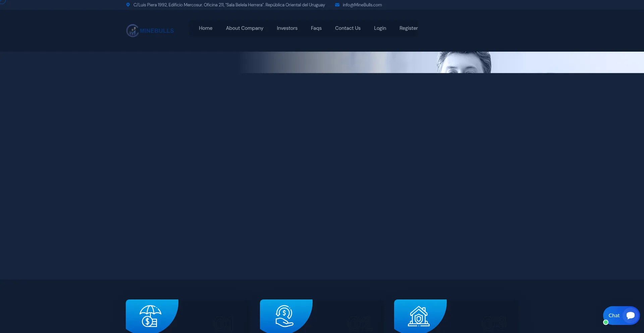
Task: Click the MINEBULLS brand name text
Action: click(x=156, y=31)
